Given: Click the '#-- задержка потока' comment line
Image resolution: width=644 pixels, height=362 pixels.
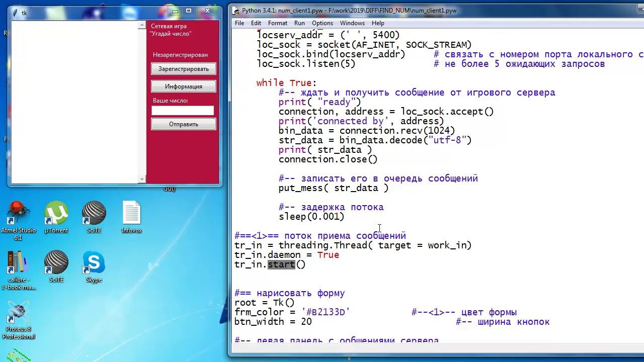Looking at the screenshot, I should coord(331,207).
